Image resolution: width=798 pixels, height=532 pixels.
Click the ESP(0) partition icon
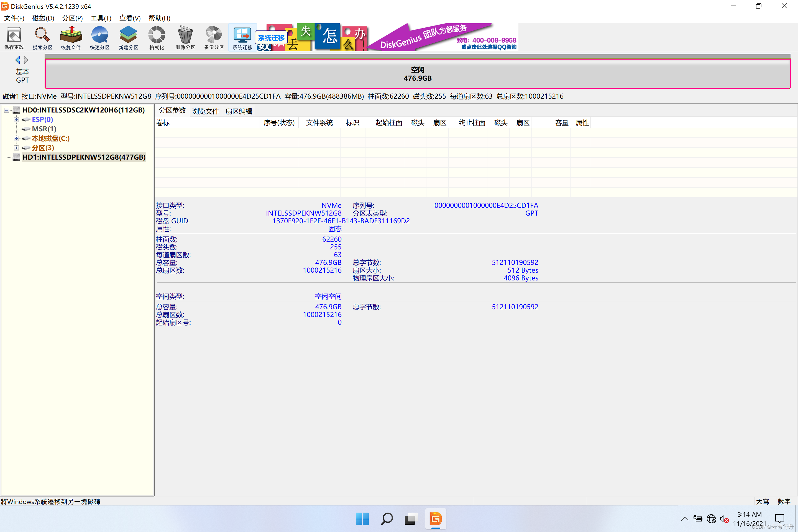pyautogui.click(x=26, y=119)
